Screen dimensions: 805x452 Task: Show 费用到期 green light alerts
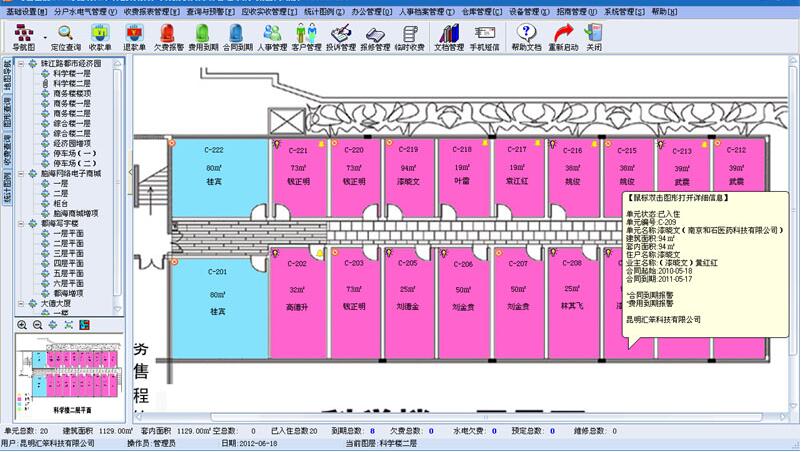point(203,37)
